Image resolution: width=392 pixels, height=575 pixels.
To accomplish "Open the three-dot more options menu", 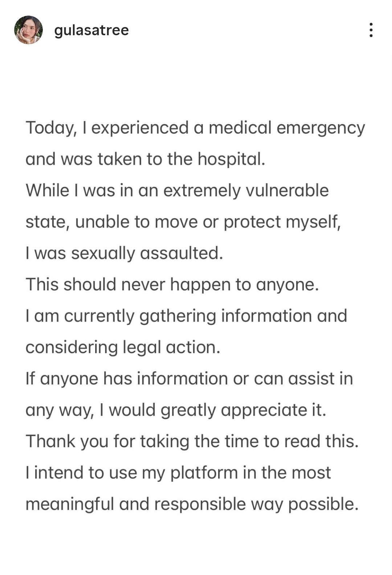I will (371, 30).
